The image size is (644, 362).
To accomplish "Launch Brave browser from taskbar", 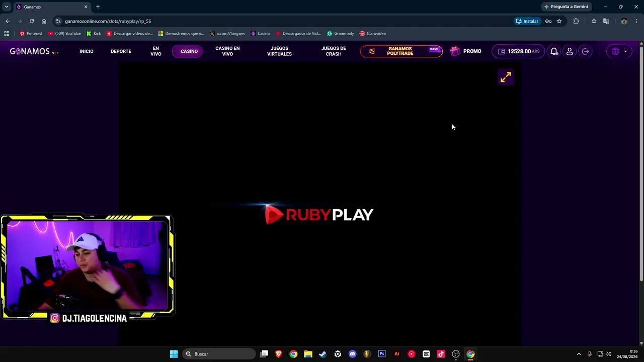I will click(279, 354).
